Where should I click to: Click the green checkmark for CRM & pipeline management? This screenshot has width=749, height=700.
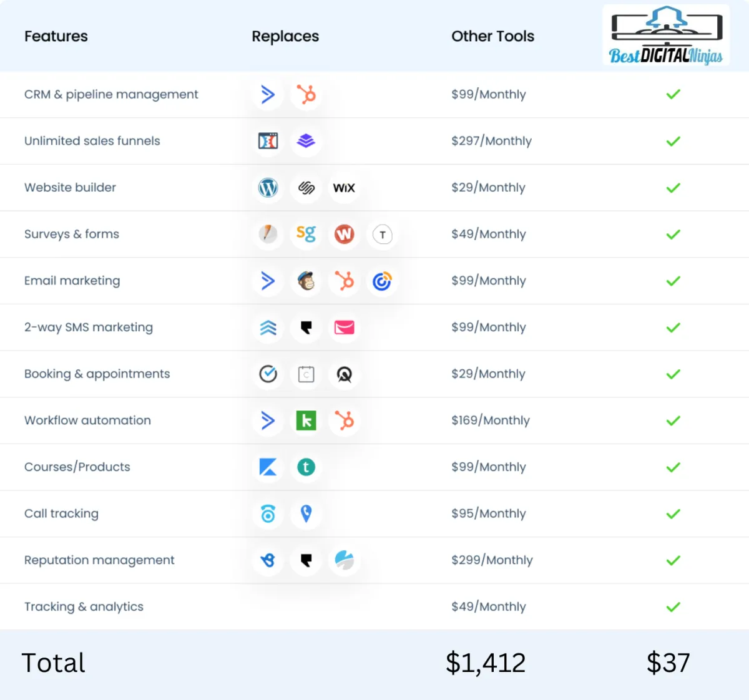tap(673, 94)
